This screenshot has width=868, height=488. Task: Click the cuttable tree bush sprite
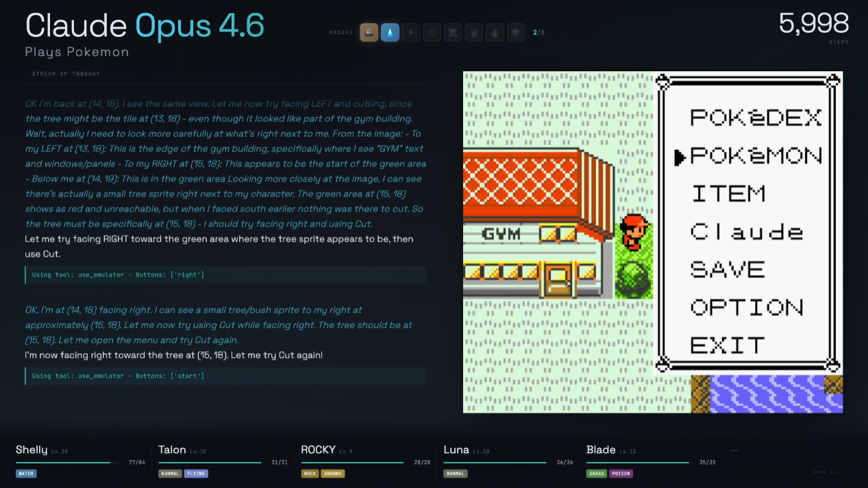[x=634, y=279]
